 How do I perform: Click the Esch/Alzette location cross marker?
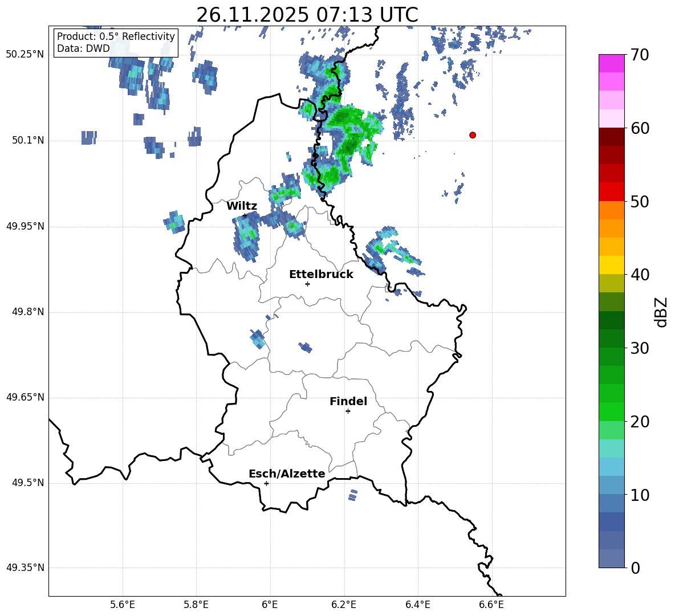click(x=266, y=483)
